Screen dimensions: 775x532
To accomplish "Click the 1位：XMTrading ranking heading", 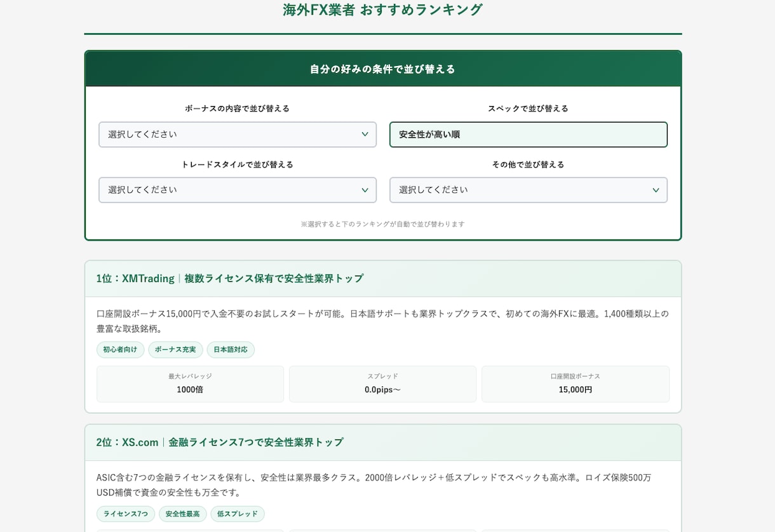I will [x=230, y=278].
